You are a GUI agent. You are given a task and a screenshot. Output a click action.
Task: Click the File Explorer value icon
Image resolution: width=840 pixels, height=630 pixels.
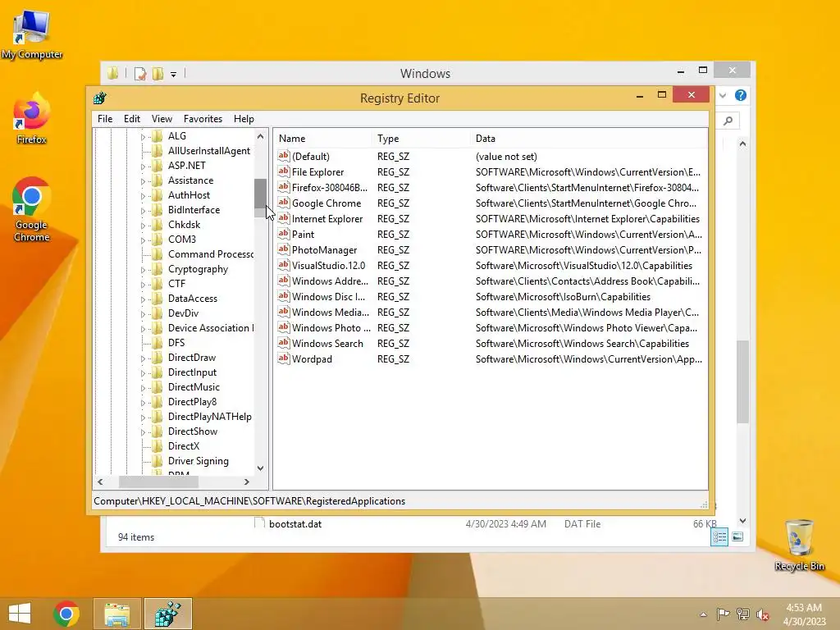point(283,171)
